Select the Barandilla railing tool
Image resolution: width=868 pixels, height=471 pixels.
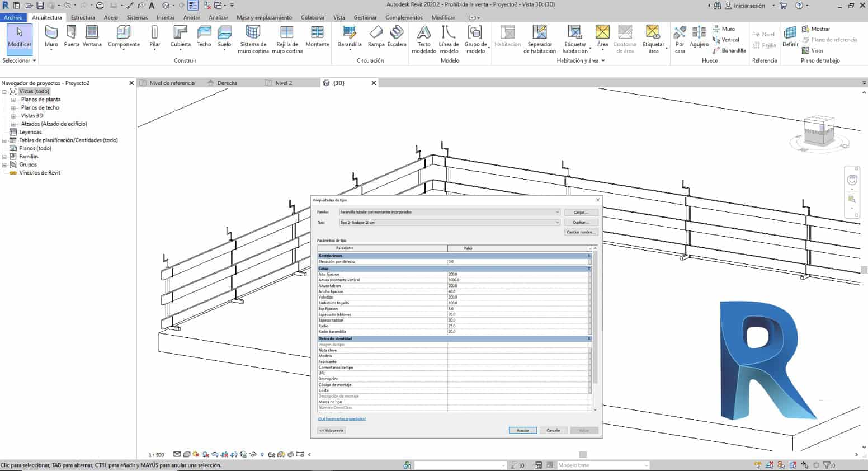350,37
